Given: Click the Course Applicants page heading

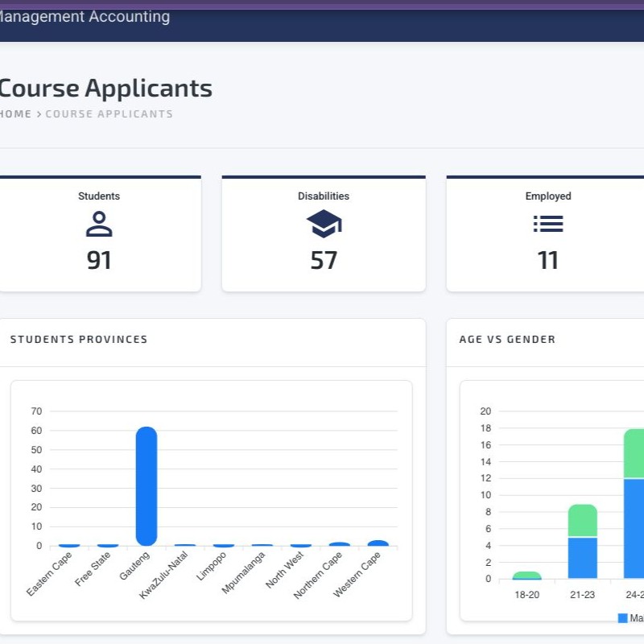Looking at the screenshot, I should click(x=105, y=89).
